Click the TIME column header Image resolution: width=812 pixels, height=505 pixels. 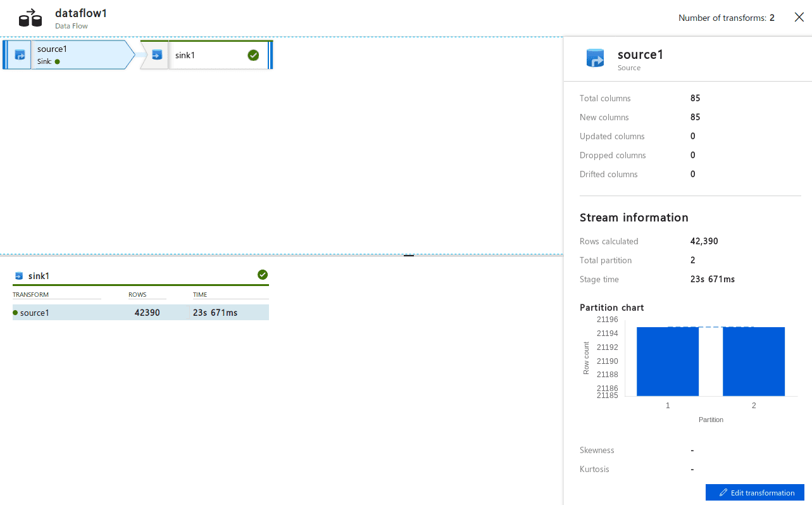click(200, 295)
